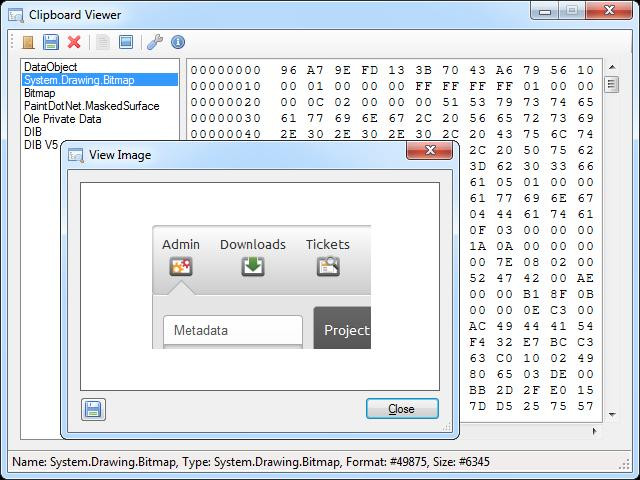Click the grayed document view toolbar icon
Image resolution: width=640 pixels, height=480 pixels.
tap(103, 42)
